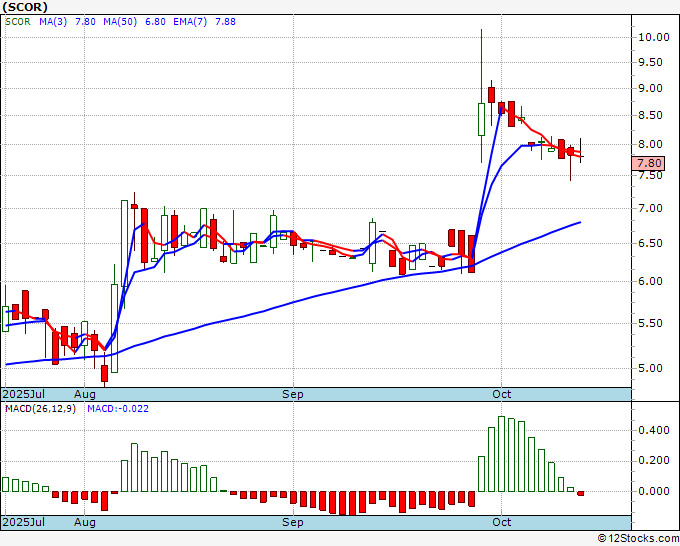Click the tallest MACD histogram bar at Oct
Image resolution: width=680 pixels, height=546 pixels.
pos(501,454)
